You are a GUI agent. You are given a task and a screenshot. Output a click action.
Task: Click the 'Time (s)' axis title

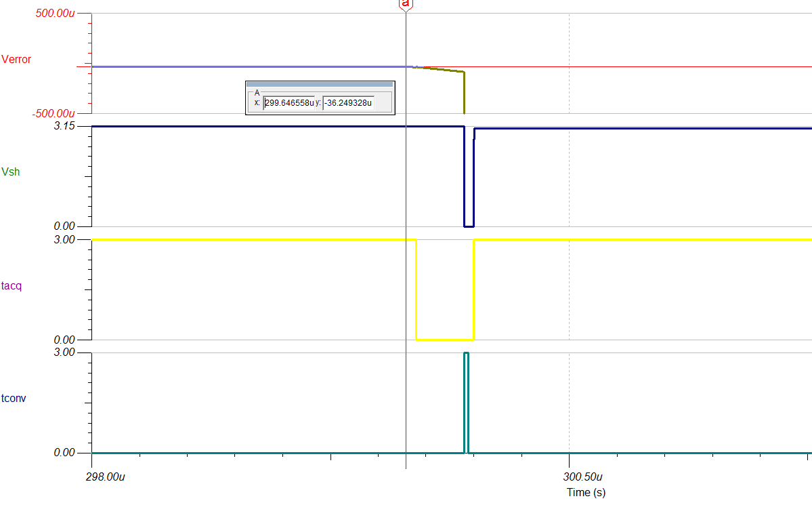click(586, 493)
